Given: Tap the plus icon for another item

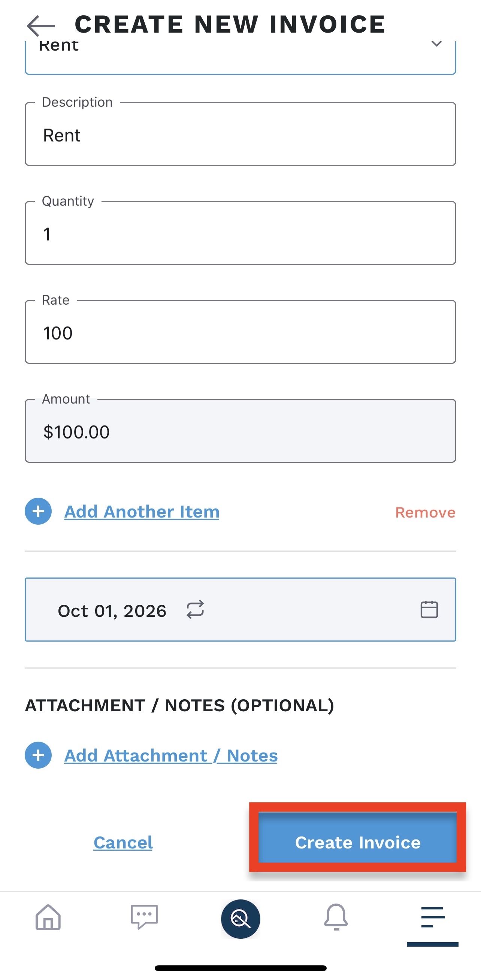Looking at the screenshot, I should tap(39, 511).
